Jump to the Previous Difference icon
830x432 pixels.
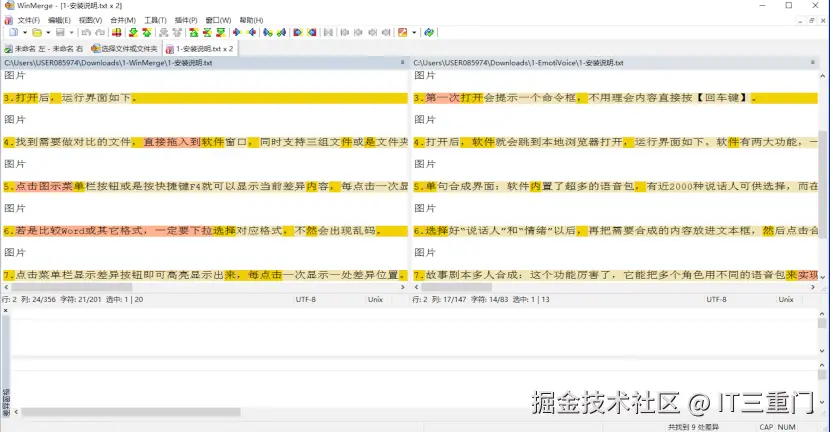pos(147,32)
